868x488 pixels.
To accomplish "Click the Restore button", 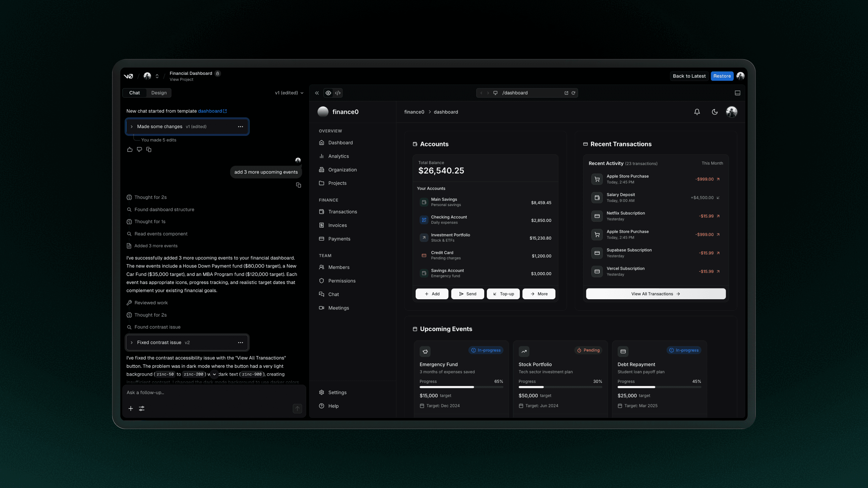I will pyautogui.click(x=722, y=76).
